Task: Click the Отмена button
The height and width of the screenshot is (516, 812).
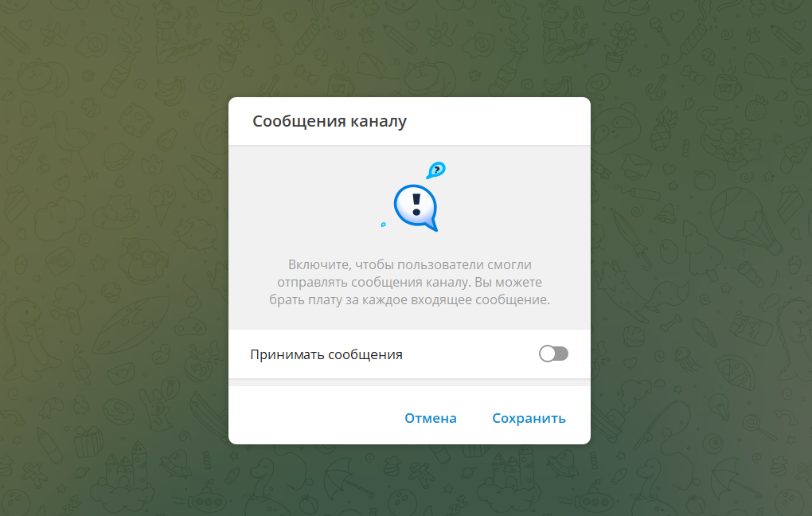Action: coord(431,418)
